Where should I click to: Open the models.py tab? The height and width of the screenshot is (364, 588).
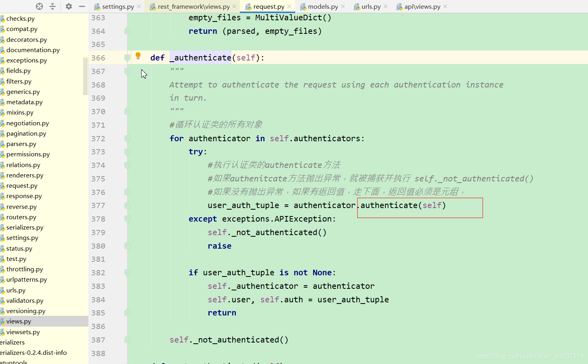(x=323, y=6)
